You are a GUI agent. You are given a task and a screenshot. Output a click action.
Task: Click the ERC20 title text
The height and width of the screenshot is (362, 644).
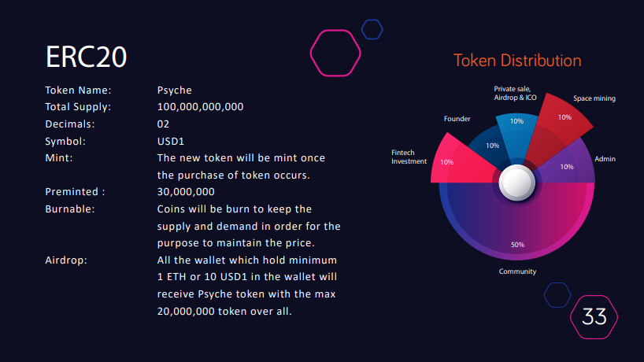tap(86, 57)
